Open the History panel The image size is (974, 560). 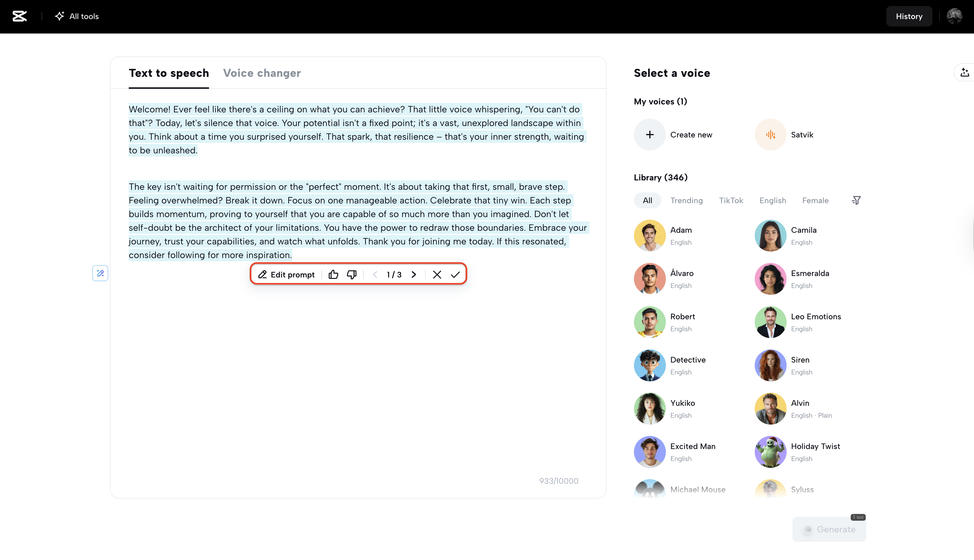(x=908, y=16)
